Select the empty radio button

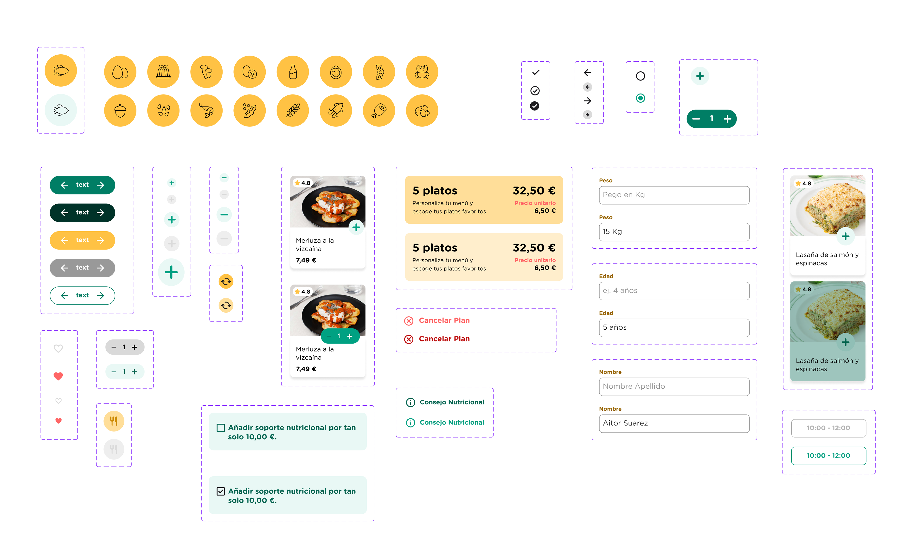tap(640, 76)
